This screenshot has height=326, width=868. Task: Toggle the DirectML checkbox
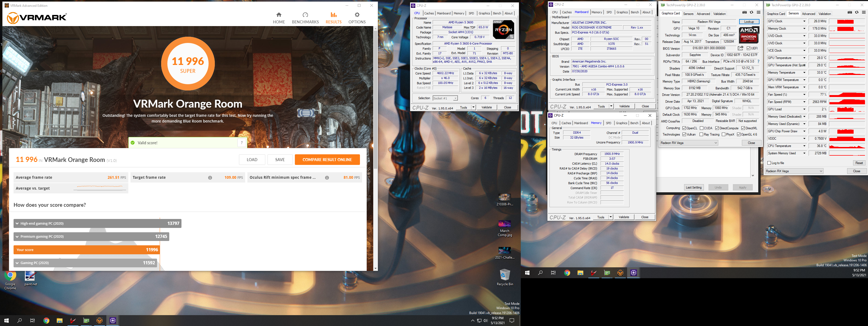[x=743, y=128]
